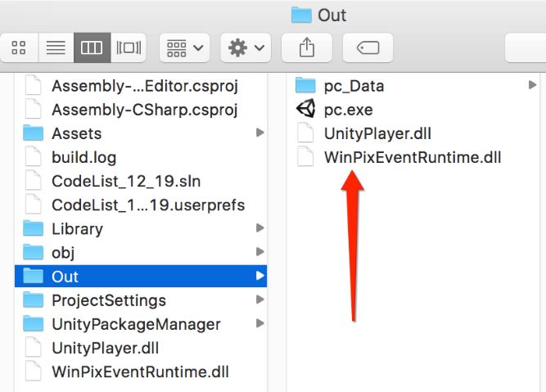
Task: Switch to Cover Flow view
Action: coord(128,48)
